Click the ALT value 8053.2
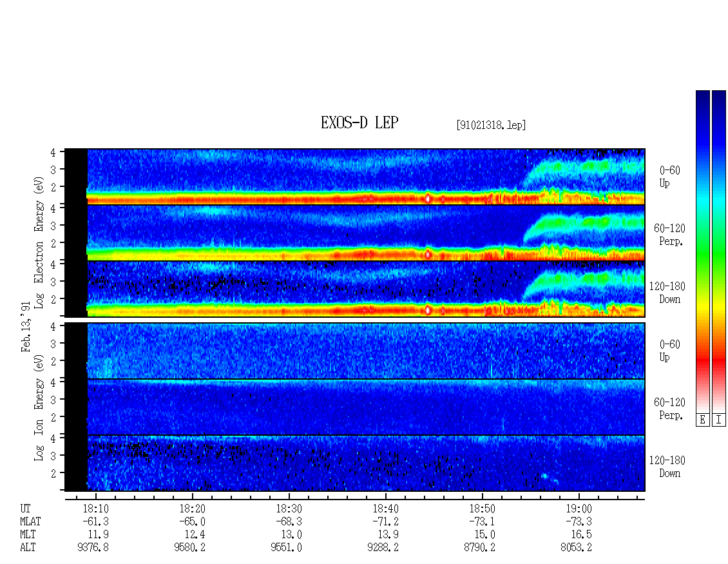This screenshot has height=564, width=728. click(576, 547)
